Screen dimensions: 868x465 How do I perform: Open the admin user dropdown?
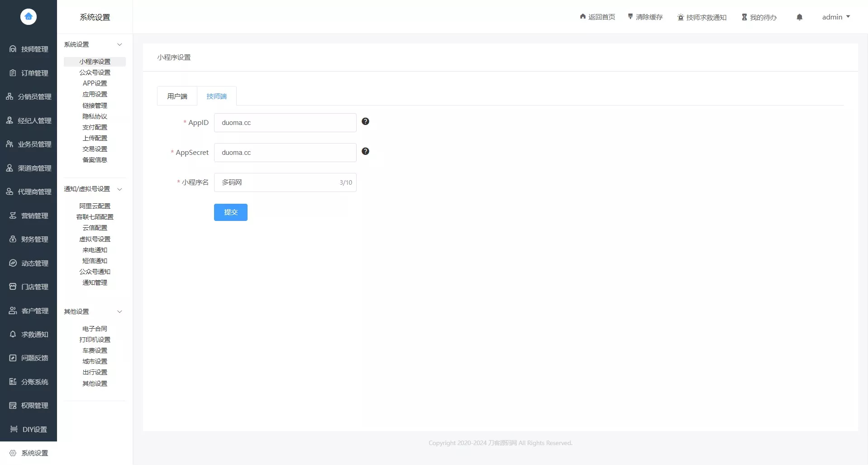[836, 17]
